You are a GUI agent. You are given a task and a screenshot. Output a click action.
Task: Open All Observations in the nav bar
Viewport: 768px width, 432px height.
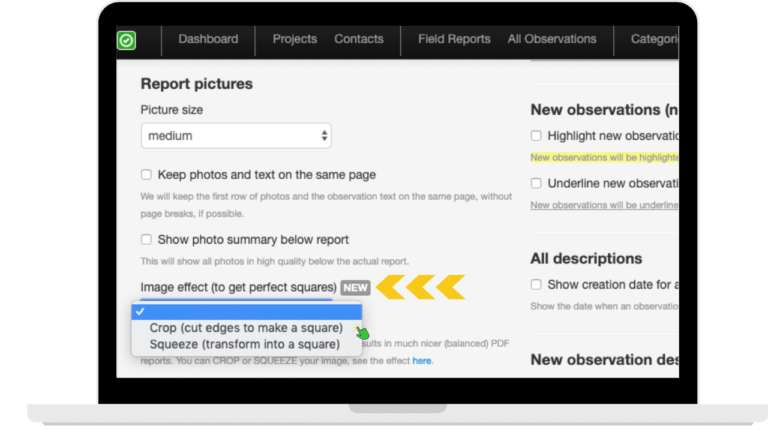(x=552, y=39)
